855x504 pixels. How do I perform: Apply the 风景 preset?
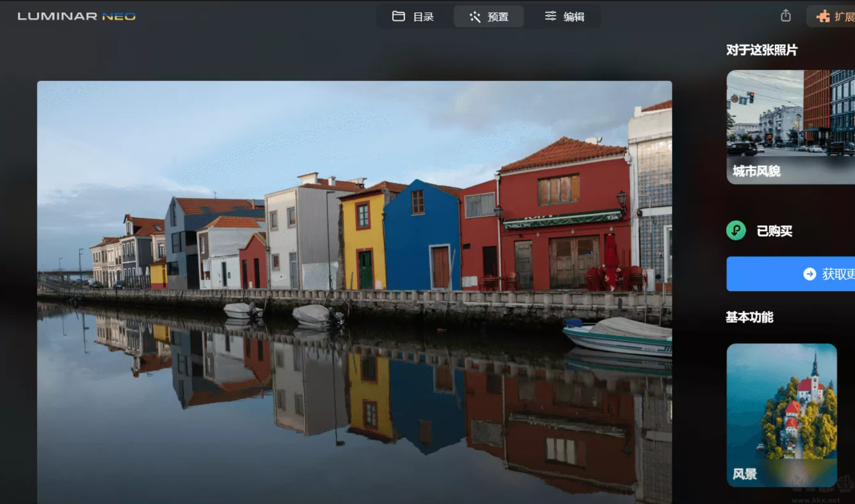tap(781, 413)
